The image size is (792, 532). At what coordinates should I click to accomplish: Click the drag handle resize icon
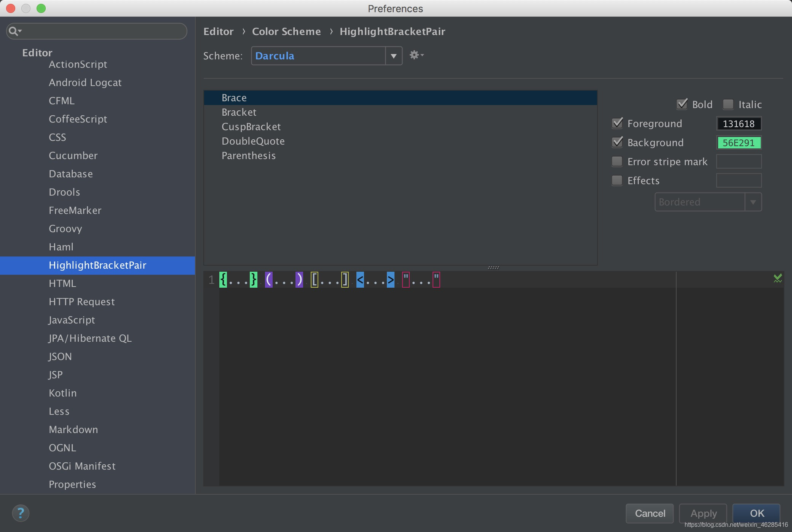pos(494,267)
